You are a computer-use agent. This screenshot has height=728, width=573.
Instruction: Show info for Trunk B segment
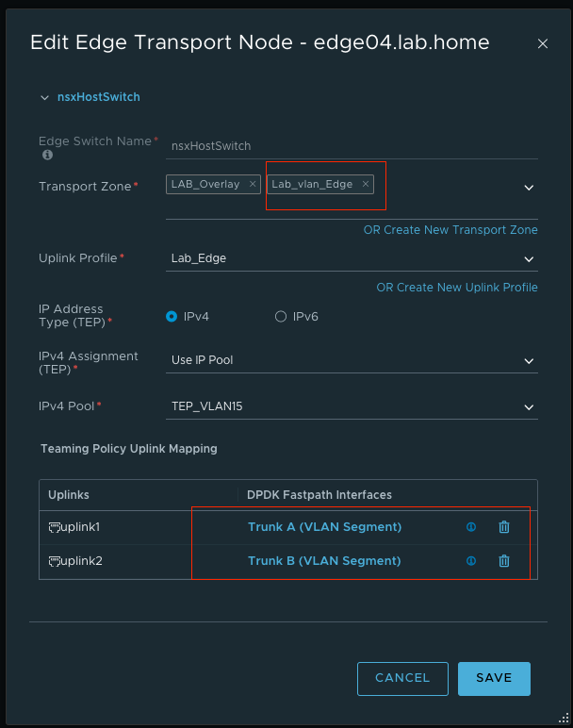[x=470, y=561]
